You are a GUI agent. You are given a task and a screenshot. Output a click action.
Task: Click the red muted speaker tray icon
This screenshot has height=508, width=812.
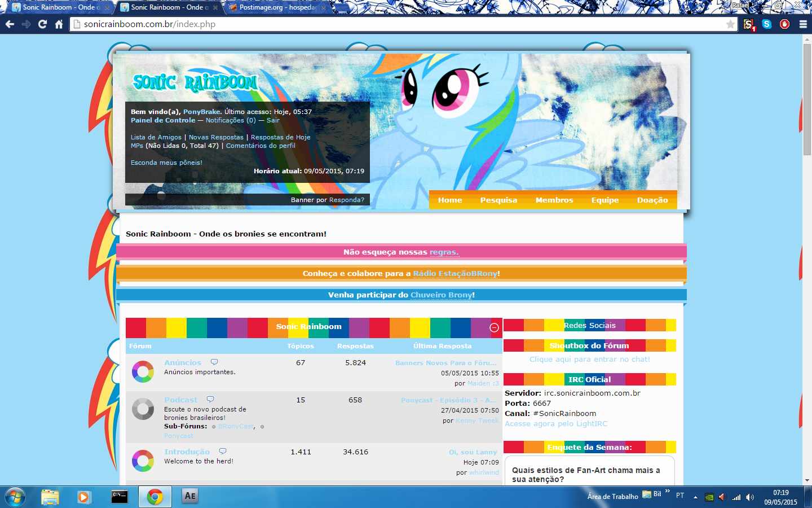(722, 497)
